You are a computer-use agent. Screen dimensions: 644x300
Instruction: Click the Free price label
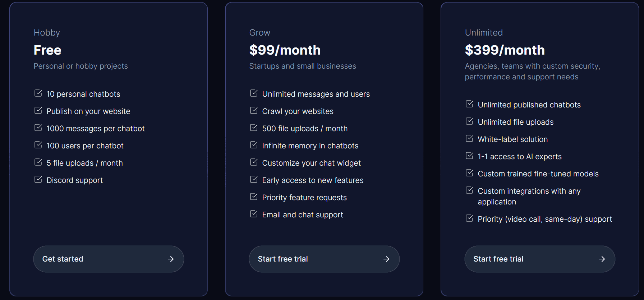coord(47,50)
